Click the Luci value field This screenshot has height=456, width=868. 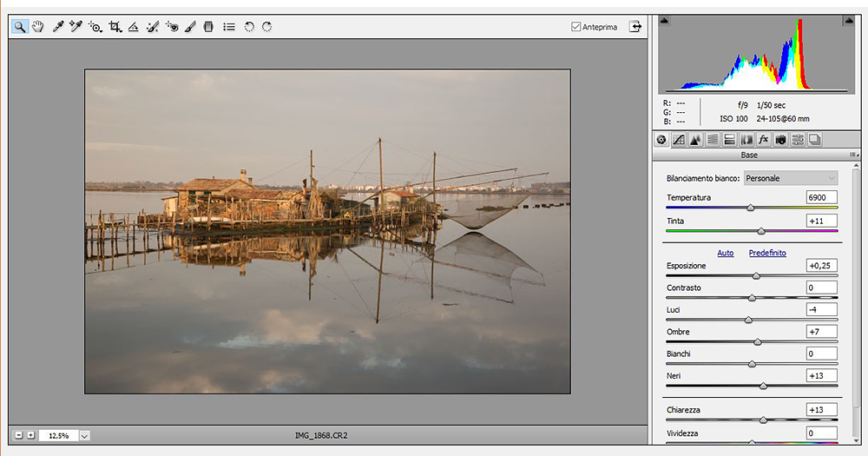[821, 310]
